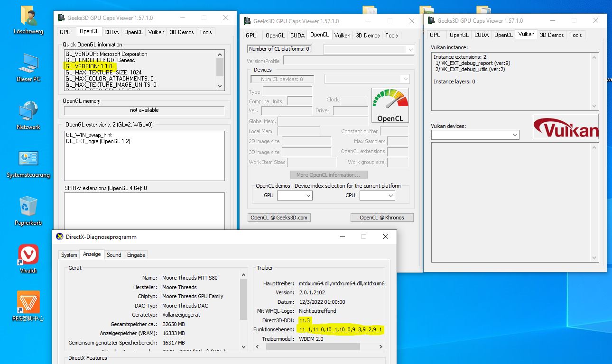Click GPU Caps Viewer icon in OpenGL window title

click(x=61, y=18)
